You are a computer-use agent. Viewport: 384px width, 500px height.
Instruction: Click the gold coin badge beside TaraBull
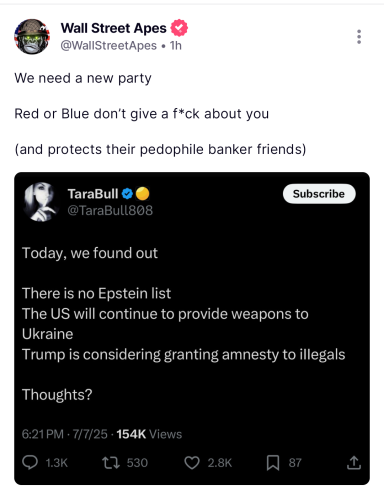pos(143,194)
